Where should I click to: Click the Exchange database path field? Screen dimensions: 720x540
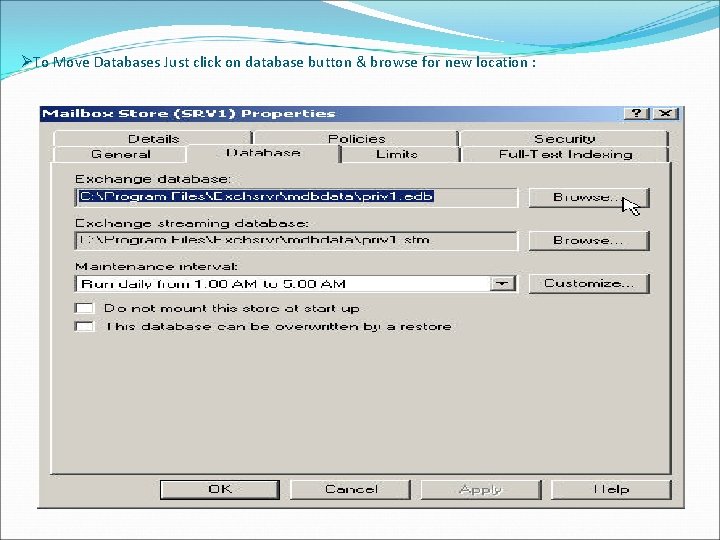pos(296,197)
